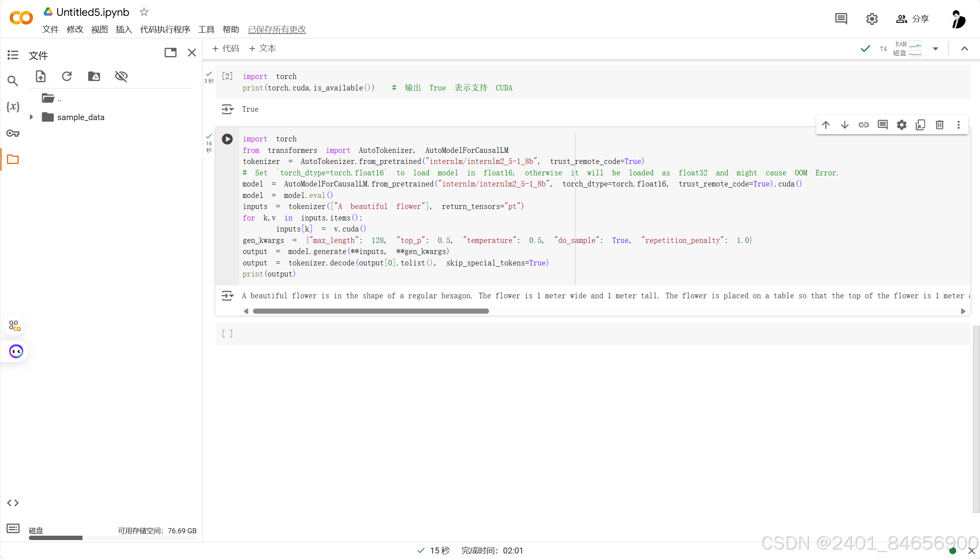Collapse the header with the chevron
Viewport: 980px width, 559px height.
tap(965, 49)
